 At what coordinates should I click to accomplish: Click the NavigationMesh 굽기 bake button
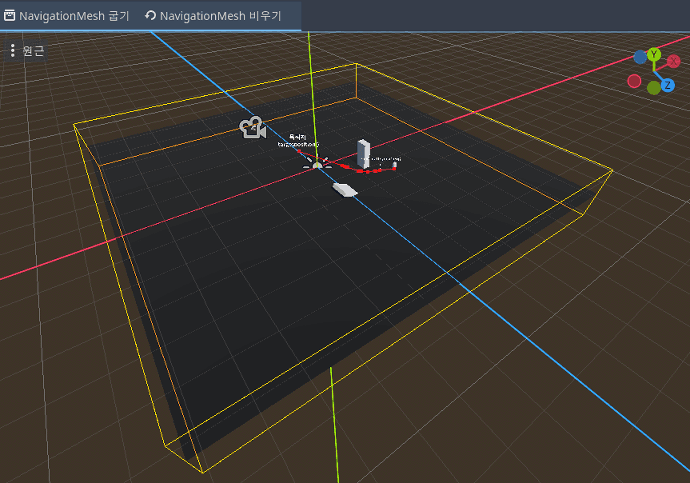[x=67, y=16]
